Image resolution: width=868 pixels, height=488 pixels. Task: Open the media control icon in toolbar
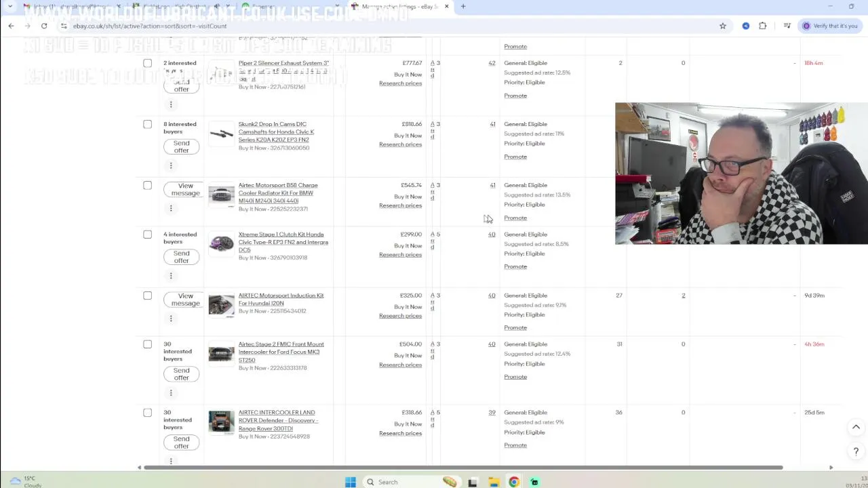coord(787,26)
